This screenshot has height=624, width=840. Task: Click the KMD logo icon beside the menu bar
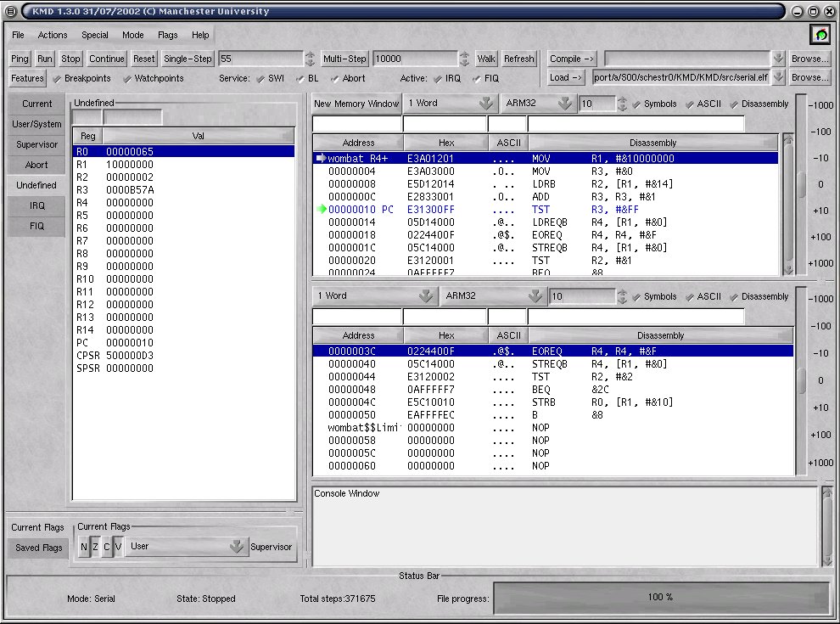(820, 35)
